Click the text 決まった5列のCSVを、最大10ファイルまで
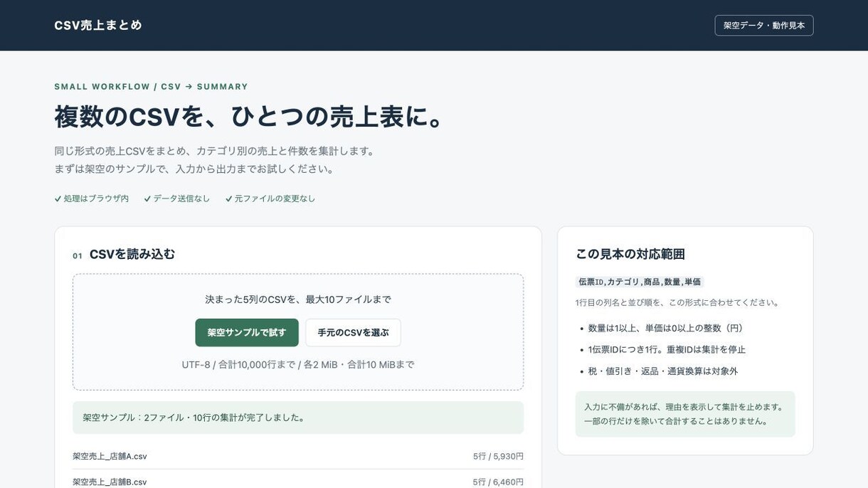This screenshot has height=488, width=868. (298, 299)
